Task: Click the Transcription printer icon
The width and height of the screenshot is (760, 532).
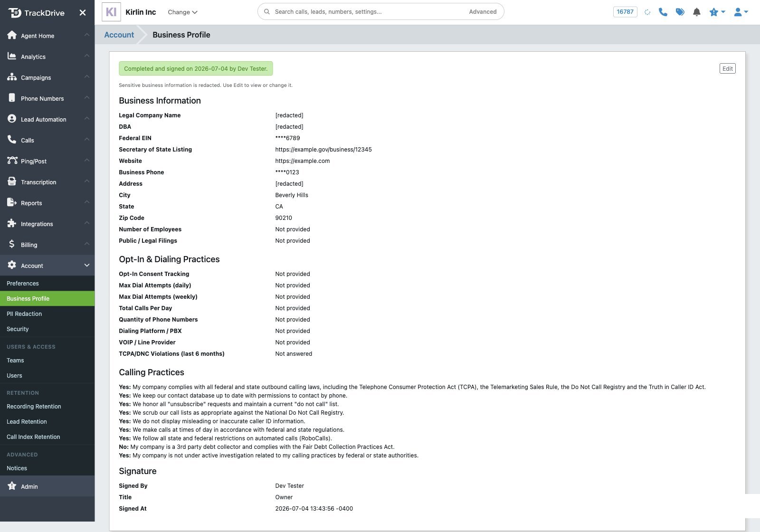Action: tap(12, 181)
